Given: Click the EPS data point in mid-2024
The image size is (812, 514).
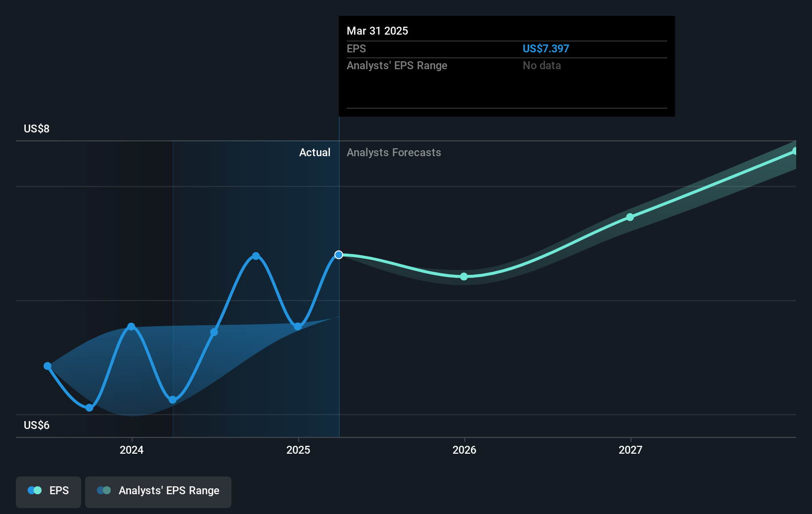Looking at the screenshot, I should click(214, 332).
